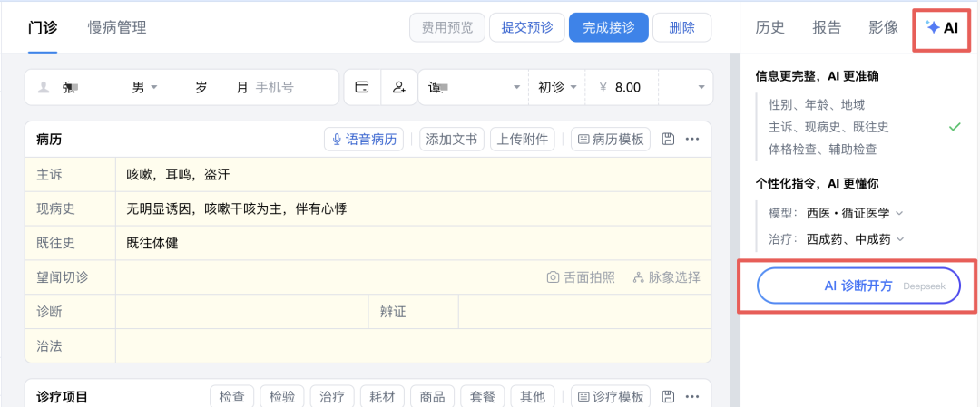Click 提交预诊 button

tap(527, 27)
